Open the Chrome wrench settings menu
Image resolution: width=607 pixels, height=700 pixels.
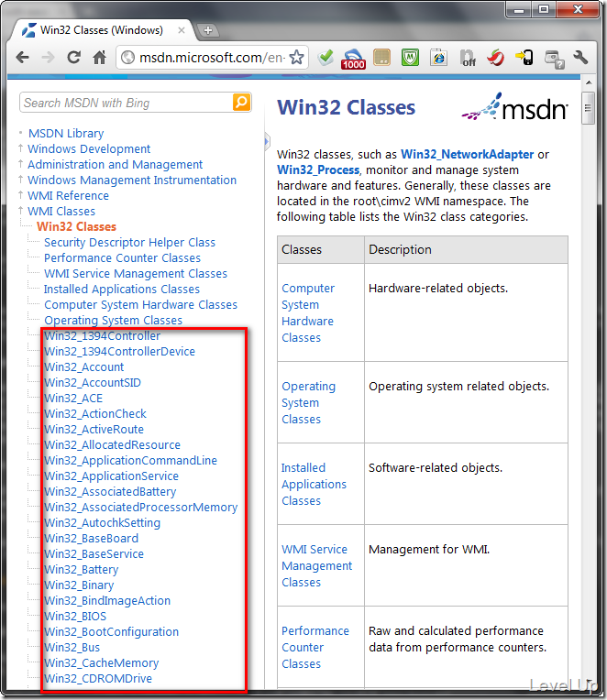coord(580,57)
